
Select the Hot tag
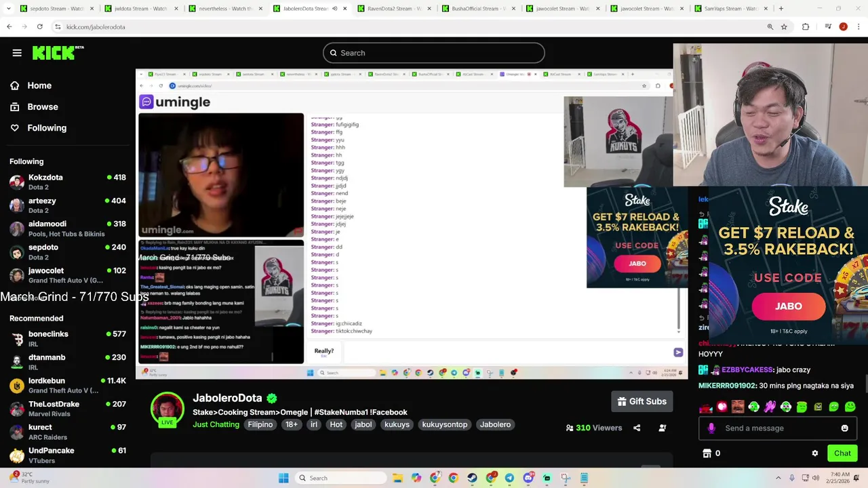point(336,424)
